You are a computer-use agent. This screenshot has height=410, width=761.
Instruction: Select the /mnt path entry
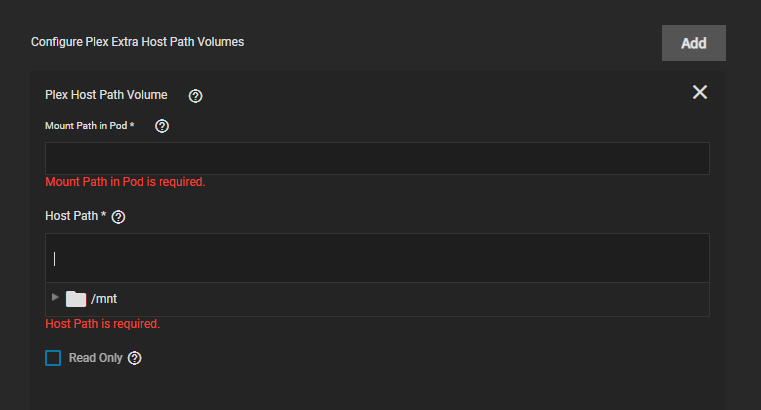point(104,299)
